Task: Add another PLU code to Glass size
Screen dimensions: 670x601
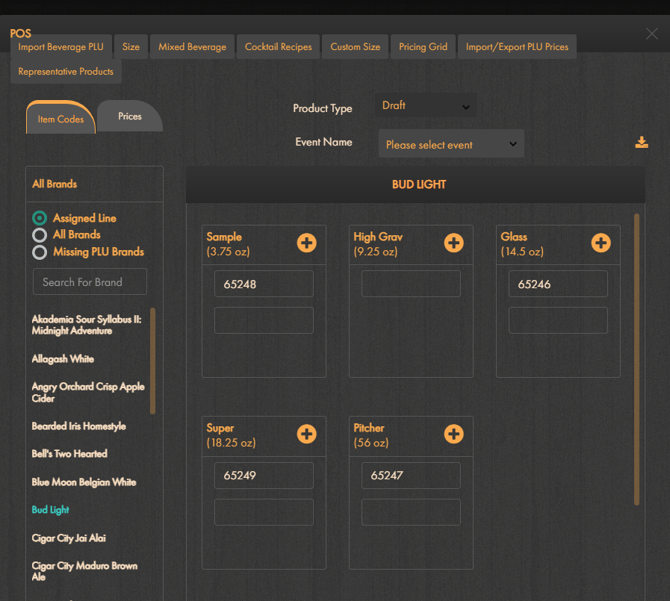Action: pos(600,243)
